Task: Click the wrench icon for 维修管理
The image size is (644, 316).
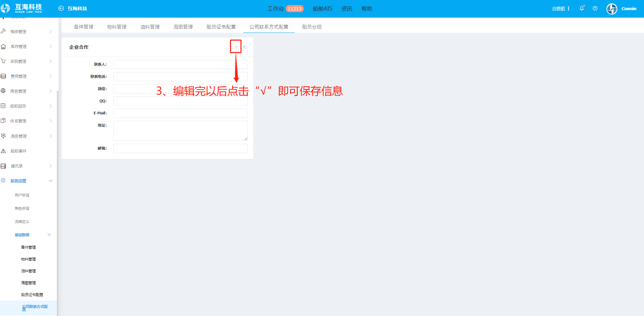Action: pyautogui.click(x=3, y=31)
